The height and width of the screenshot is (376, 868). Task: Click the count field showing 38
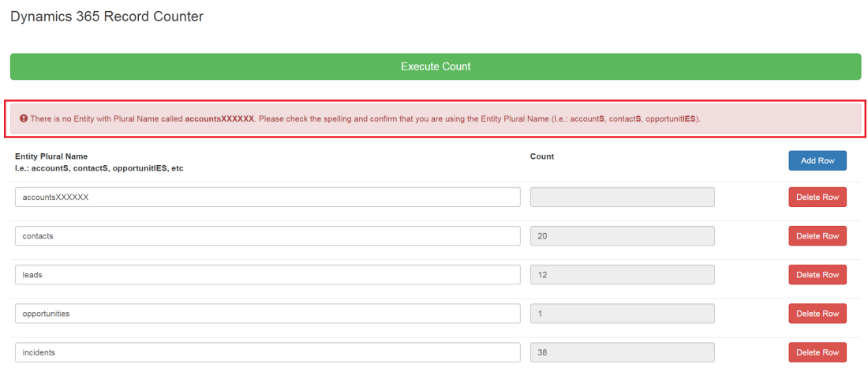point(622,352)
